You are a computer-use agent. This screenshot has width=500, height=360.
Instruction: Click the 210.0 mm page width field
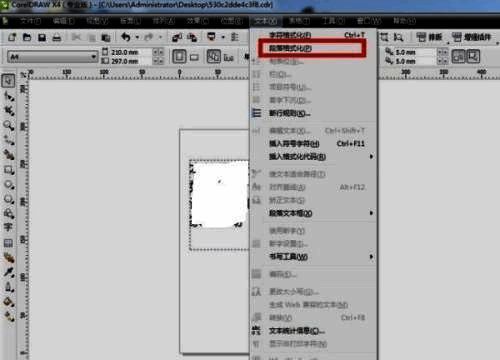pos(131,52)
